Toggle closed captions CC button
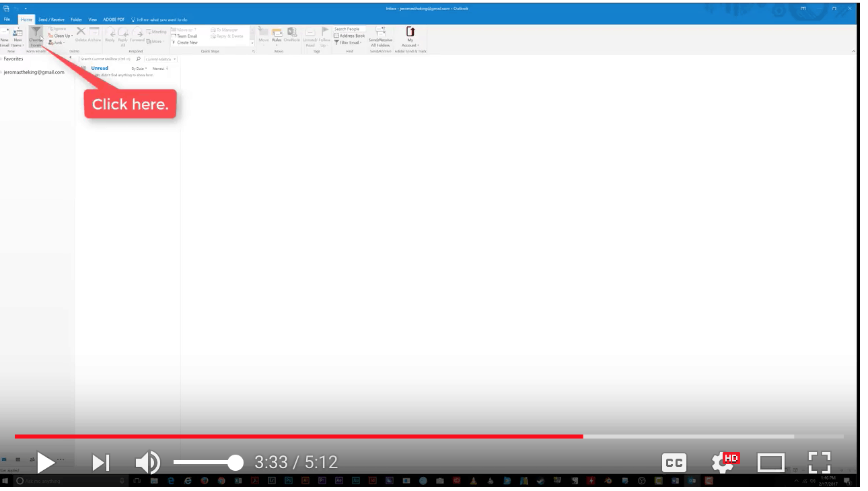868x491 pixels. pyautogui.click(x=674, y=463)
